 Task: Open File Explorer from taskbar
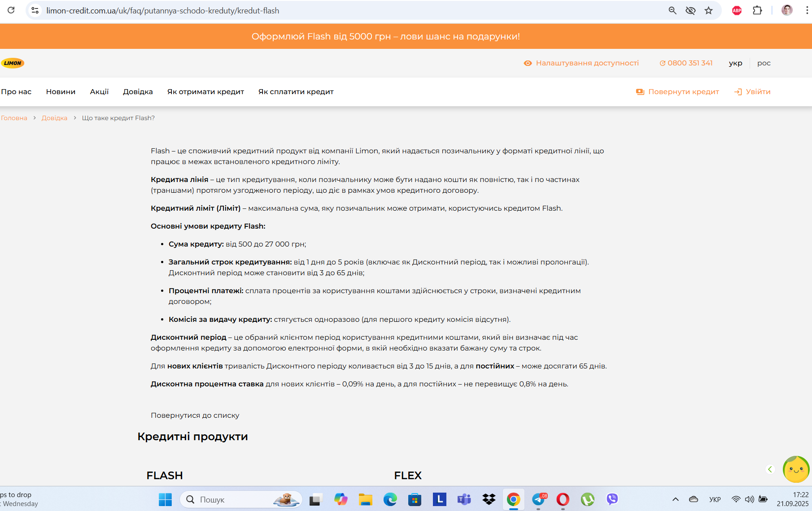[366, 499]
